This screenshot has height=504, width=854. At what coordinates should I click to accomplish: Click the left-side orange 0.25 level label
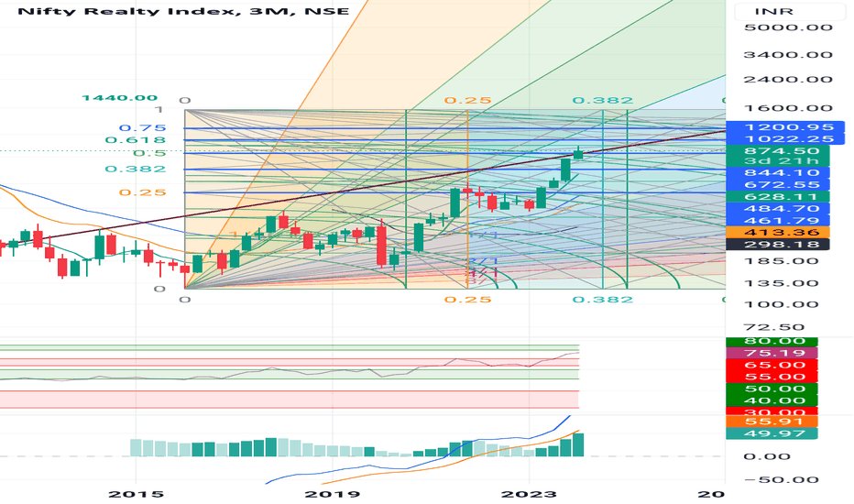[143, 192]
